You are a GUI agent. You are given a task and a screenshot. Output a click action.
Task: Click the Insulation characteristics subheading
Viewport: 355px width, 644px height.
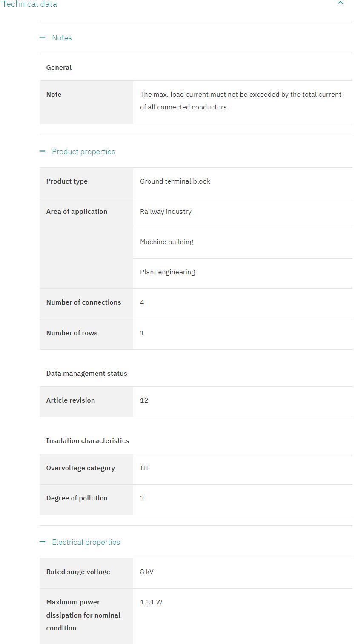[87, 440]
